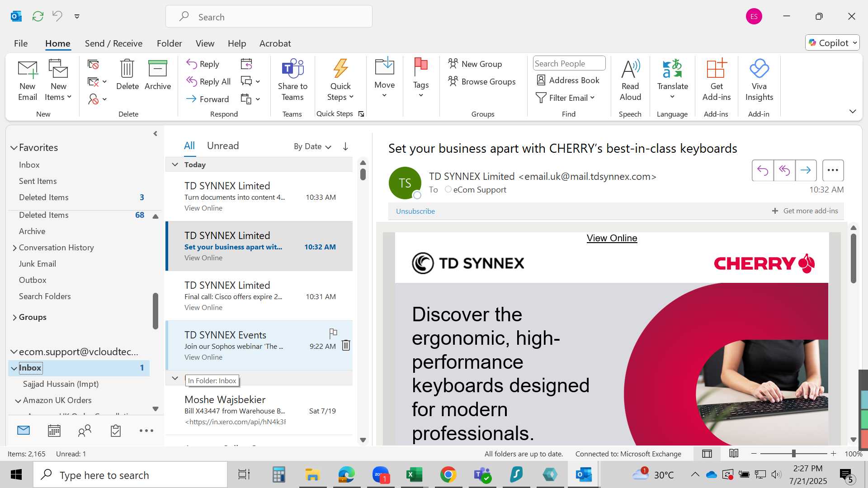
Task: Open the Tasks view icon
Action: tap(116, 431)
